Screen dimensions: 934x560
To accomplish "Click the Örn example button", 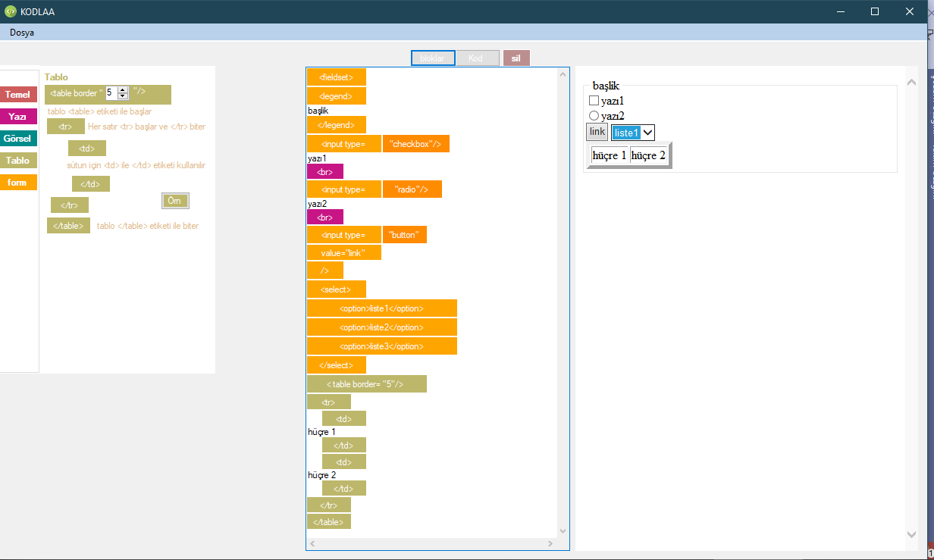I will tap(175, 201).
